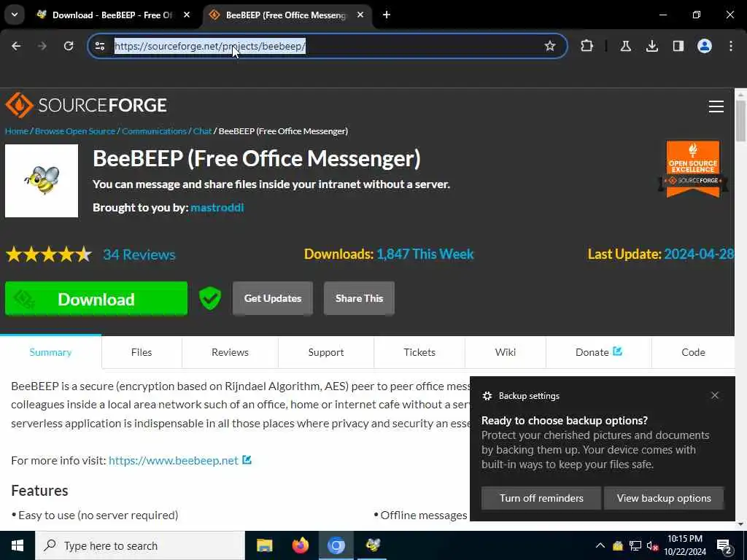Screen dimensions: 747x560
Task: Open the notification center icon
Action: click(x=724, y=547)
